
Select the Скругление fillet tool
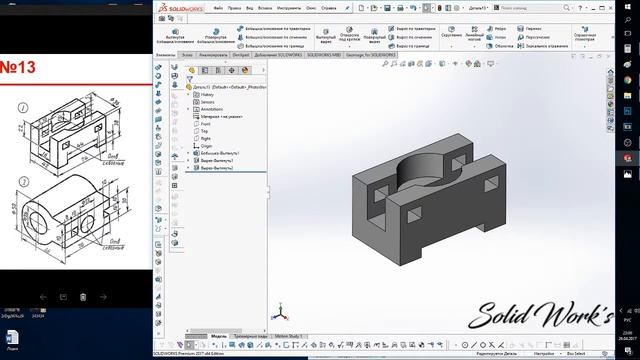click(451, 32)
